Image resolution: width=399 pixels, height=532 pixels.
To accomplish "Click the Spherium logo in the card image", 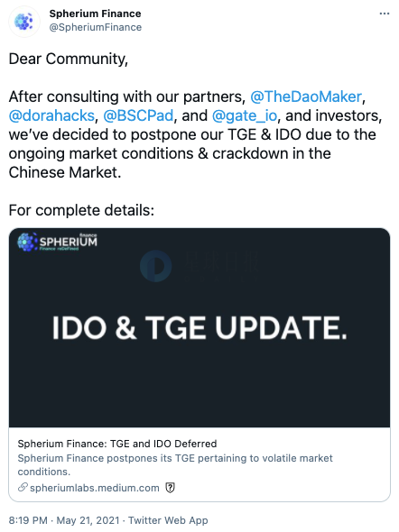I will coord(57,242).
